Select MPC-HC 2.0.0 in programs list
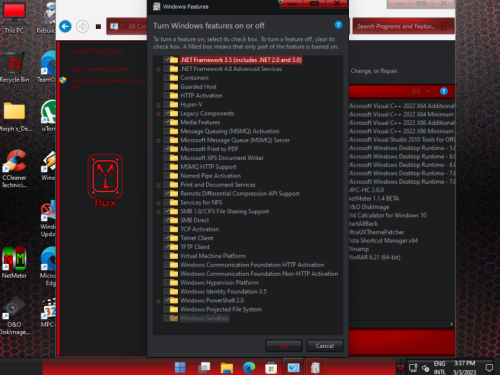 [x=366, y=190]
